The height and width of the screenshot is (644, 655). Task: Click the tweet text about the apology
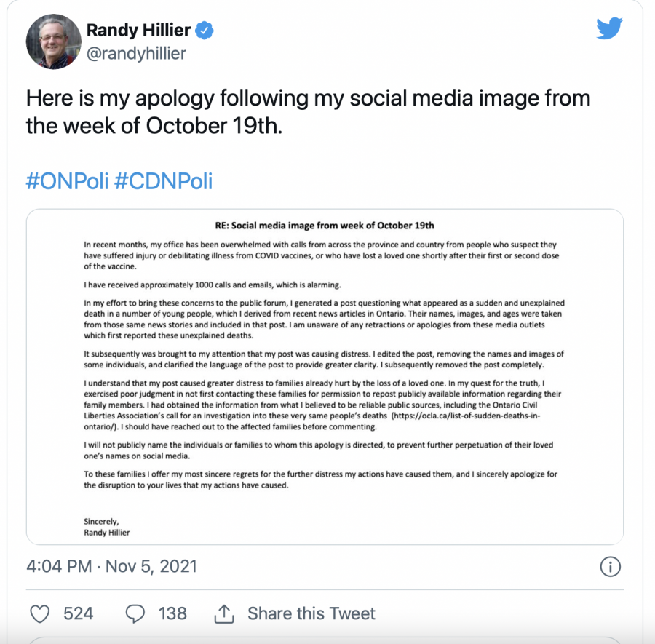click(308, 111)
